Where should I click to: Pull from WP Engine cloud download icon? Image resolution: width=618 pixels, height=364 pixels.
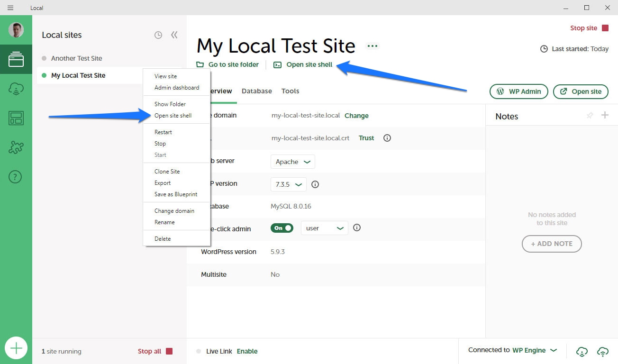pos(582,351)
